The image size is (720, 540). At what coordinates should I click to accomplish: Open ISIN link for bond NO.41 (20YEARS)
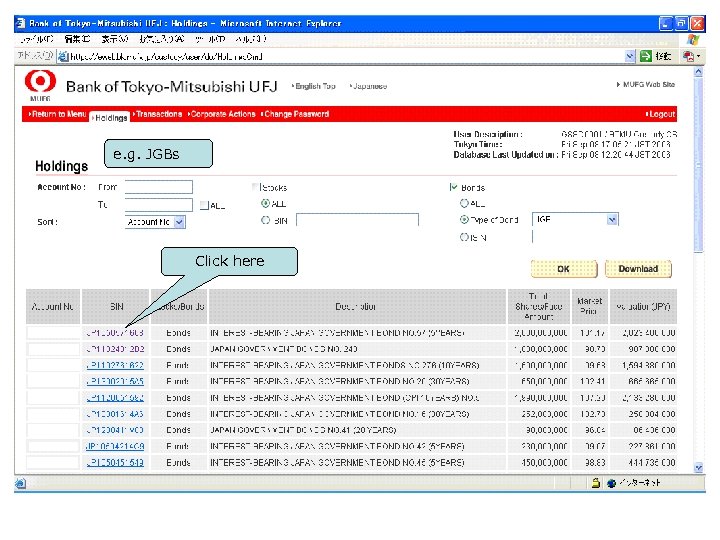click(x=115, y=430)
